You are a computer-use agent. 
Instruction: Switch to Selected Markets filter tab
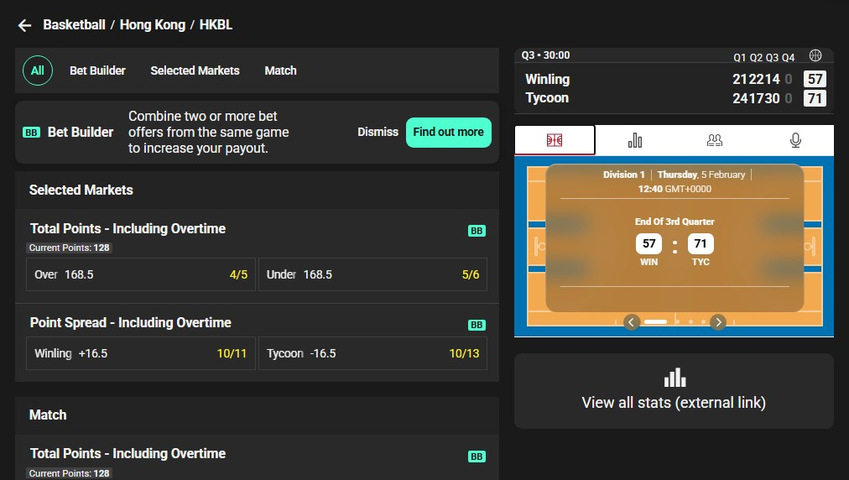pyautogui.click(x=195, y=71)
